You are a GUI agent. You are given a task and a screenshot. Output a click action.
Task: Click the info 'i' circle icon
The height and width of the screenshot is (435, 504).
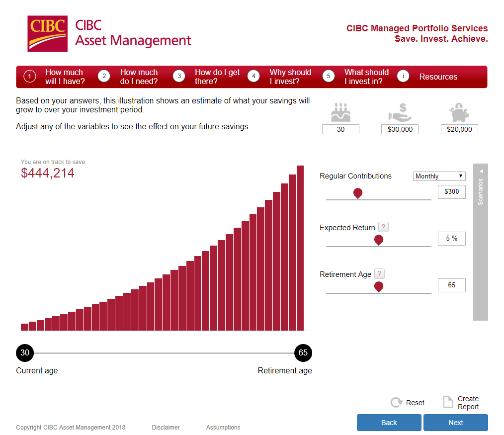click(x=403, y=76)
